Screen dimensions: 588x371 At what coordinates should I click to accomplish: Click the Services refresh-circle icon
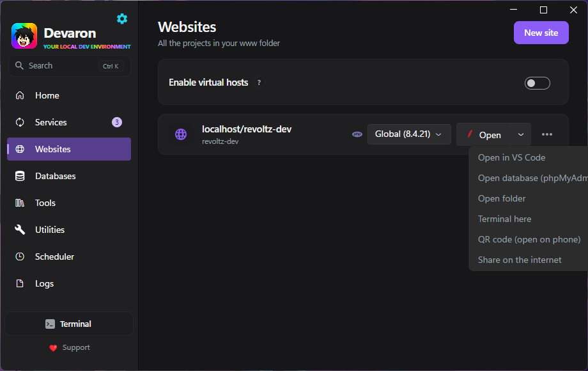[20, 122]
